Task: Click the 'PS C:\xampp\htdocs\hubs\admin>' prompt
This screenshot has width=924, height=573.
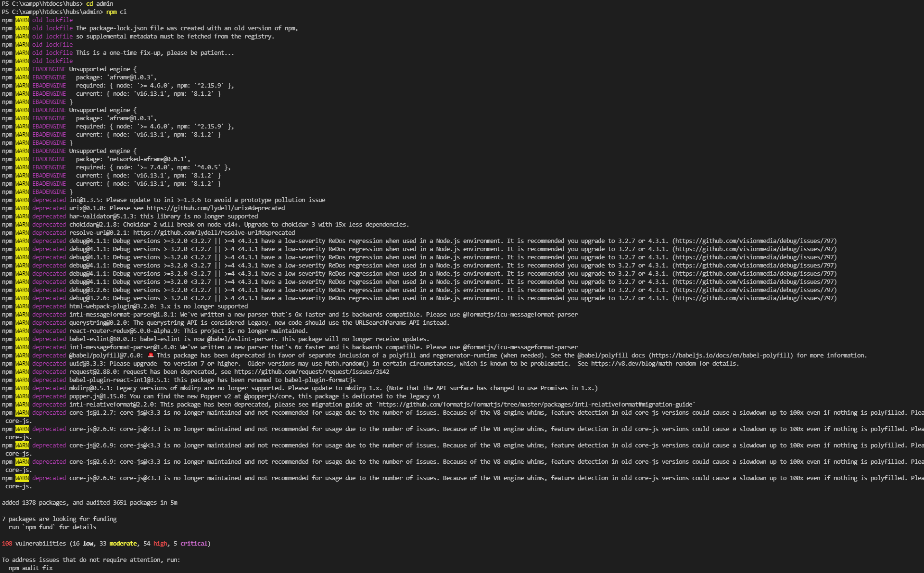Action: [x=52, y=12]
